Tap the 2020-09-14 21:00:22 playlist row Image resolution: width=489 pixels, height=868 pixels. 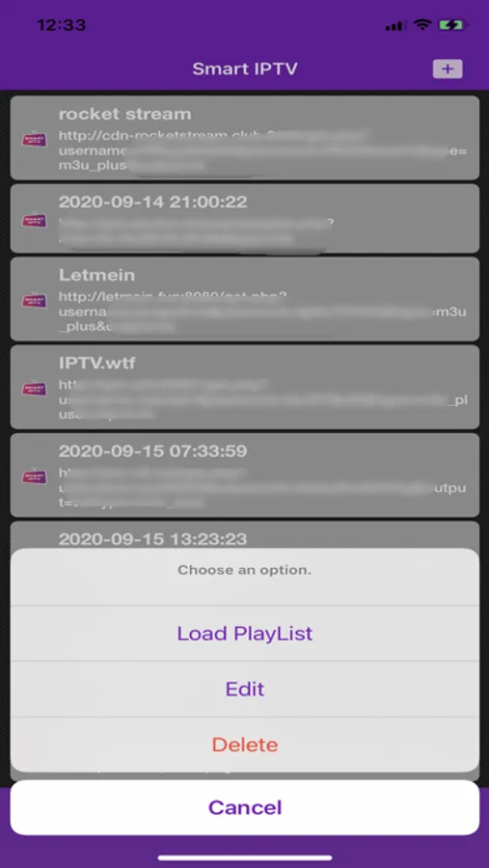click(245, 219)
